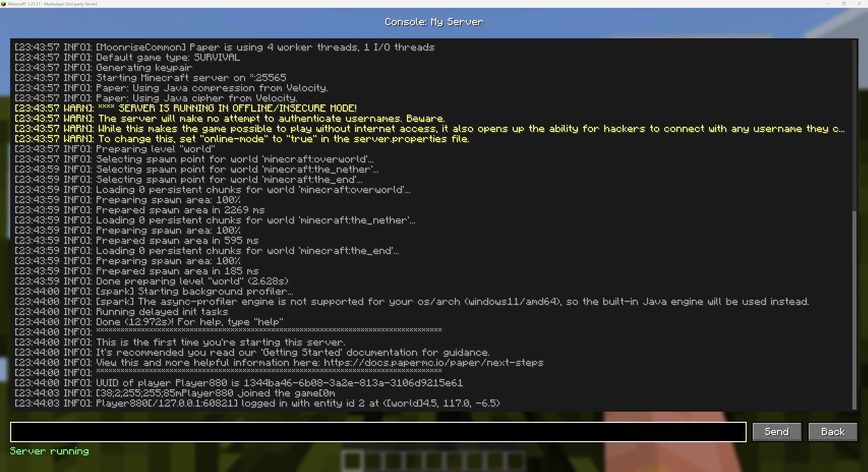Click the MoonriseCommon worker threads log line
The image size is (868, 472).
(224, 47)
